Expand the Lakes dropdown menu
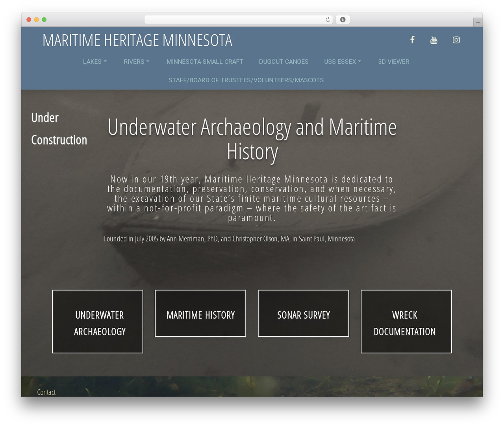The image size is (504, 427). (x=95, y=61)
